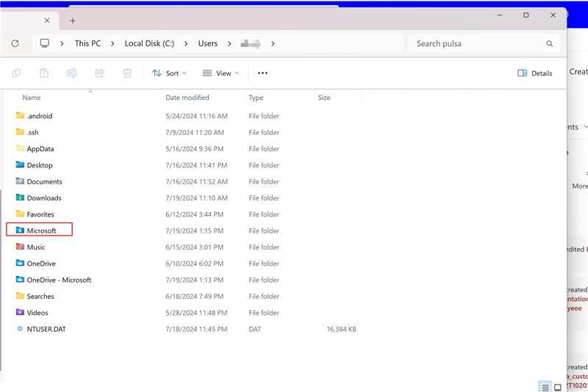
Task: Select the Searches folder name
Action: click(40, 296)
